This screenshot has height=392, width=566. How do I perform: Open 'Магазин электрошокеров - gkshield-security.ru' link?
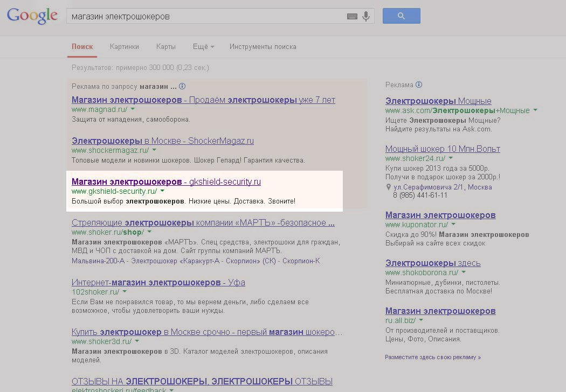click(166, 182)
